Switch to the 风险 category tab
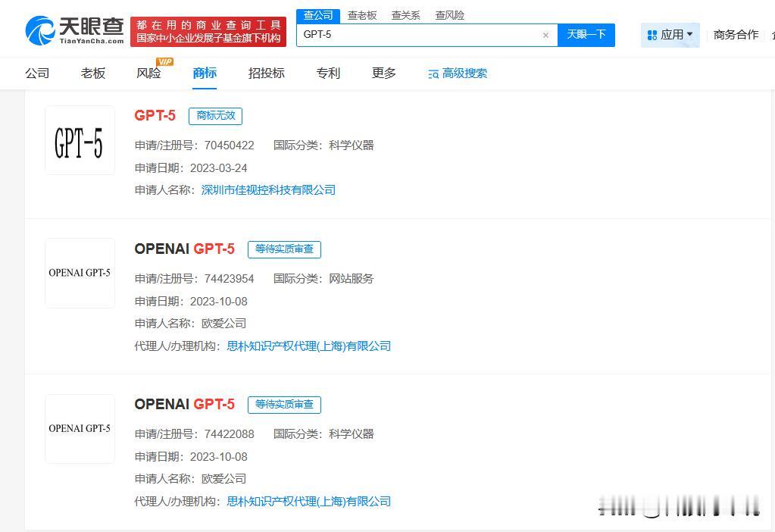The image size is (775, 532). click(148, 74)
